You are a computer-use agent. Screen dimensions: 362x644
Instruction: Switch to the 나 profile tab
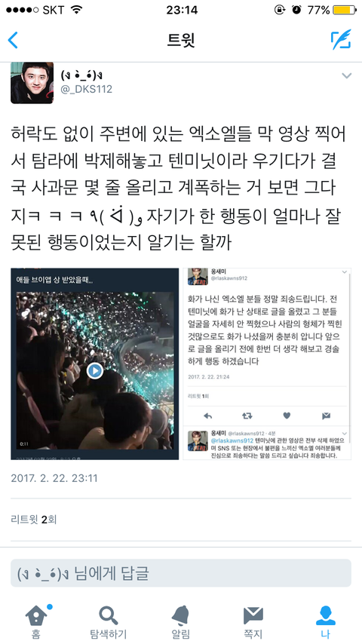pos(326,621)
